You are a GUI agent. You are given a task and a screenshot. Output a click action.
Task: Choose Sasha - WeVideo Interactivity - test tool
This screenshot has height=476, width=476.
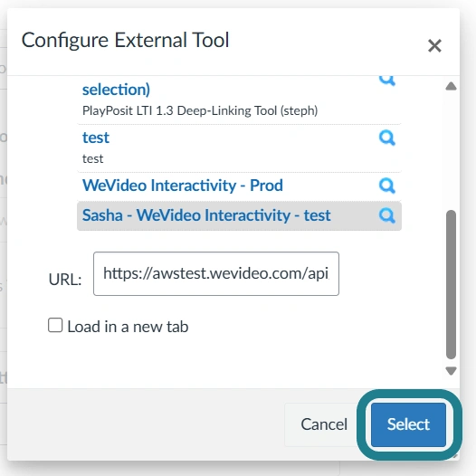click(206, 215)
